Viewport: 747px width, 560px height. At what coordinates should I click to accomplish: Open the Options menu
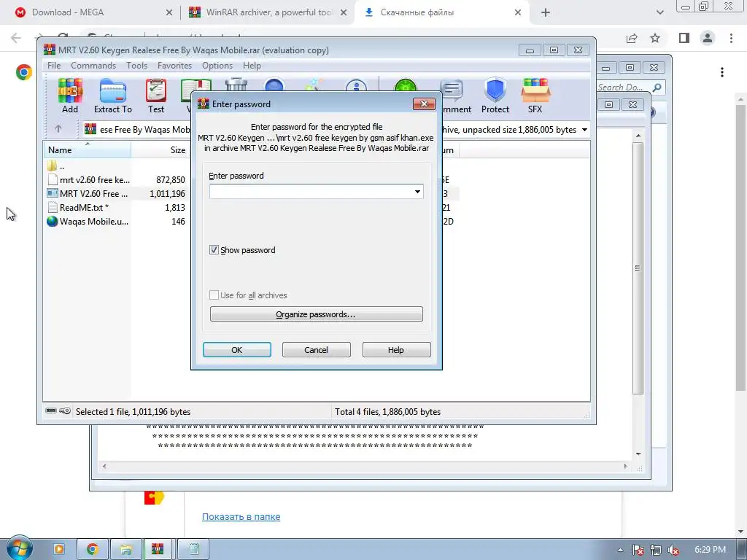tap(217, 66)
